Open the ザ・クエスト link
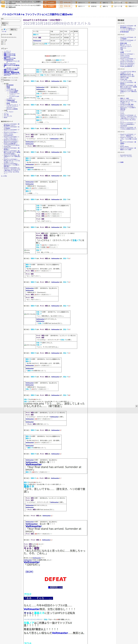 pyautogui.click(x=10, y=112)
